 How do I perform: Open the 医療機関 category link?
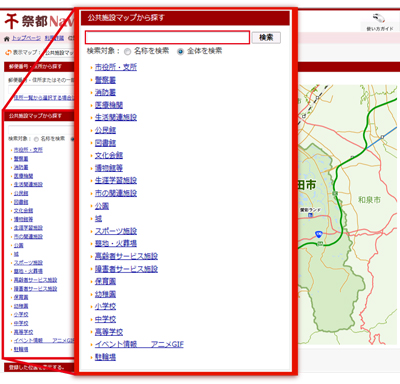pos(109,105)
